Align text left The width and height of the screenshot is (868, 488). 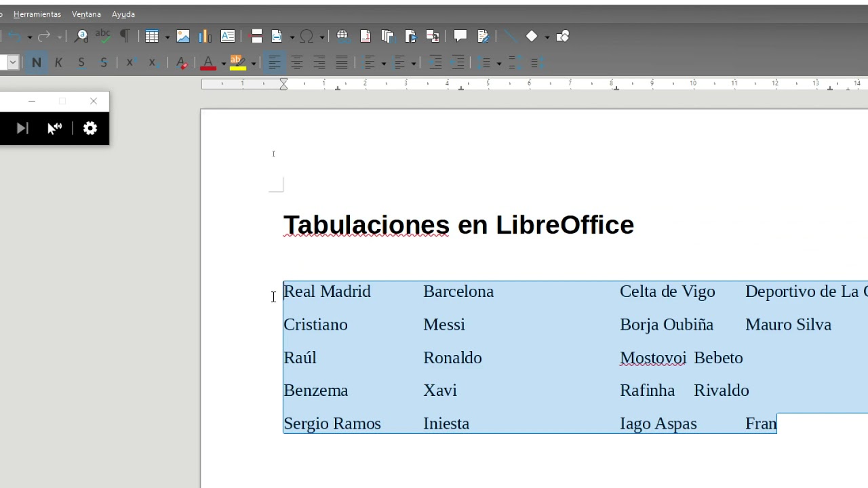coord(274,62)
